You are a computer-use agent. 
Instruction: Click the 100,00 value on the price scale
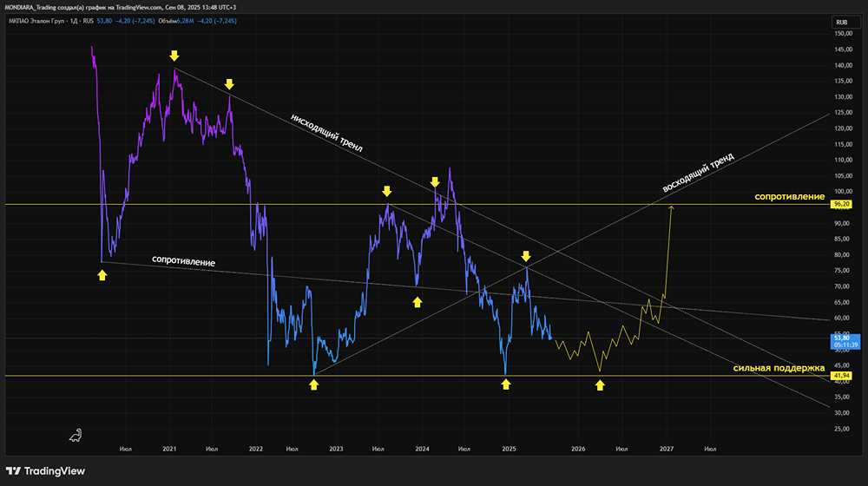pyautogui.click(x=843, y=192)
